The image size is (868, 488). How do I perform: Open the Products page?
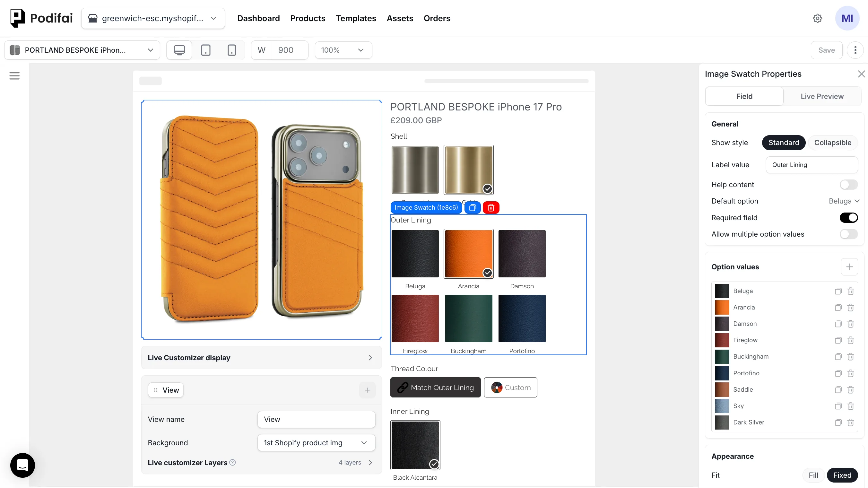[x=308, y=18]
